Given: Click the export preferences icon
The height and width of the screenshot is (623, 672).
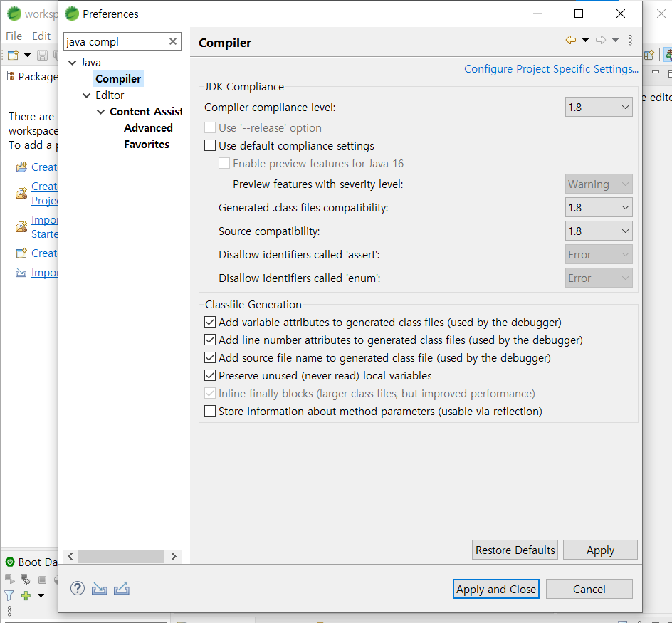Looking at the screenshot, I should point(122,589).
